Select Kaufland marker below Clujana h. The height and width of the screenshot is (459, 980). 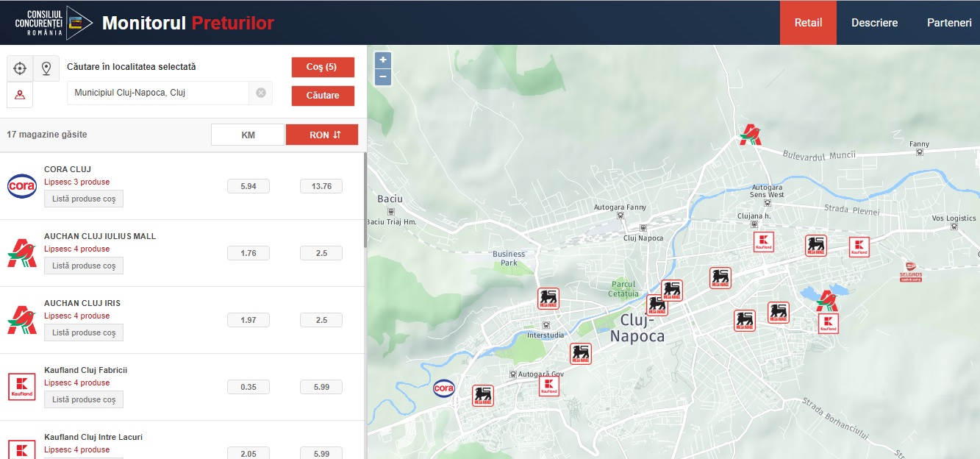pos(764,242)
